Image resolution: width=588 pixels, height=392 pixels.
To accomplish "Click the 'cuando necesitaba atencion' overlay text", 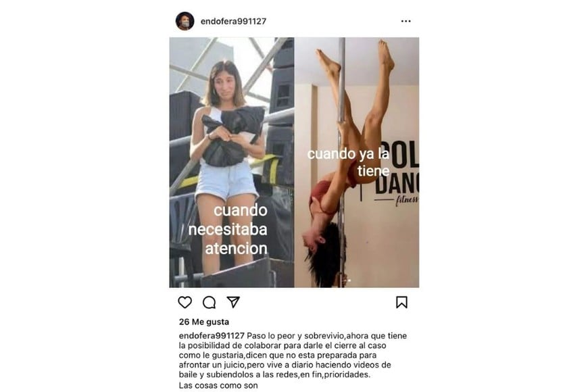I will 228,229.
